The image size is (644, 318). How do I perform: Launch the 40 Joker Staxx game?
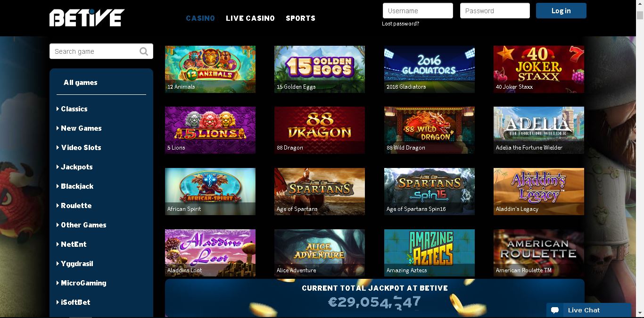click(539, 69)
